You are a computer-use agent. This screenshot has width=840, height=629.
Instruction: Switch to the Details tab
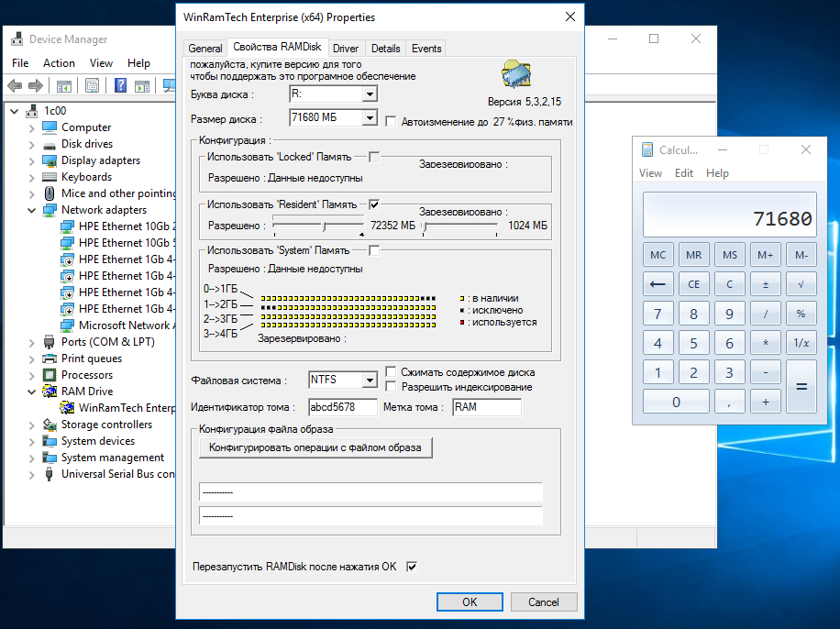pos(386,49)
